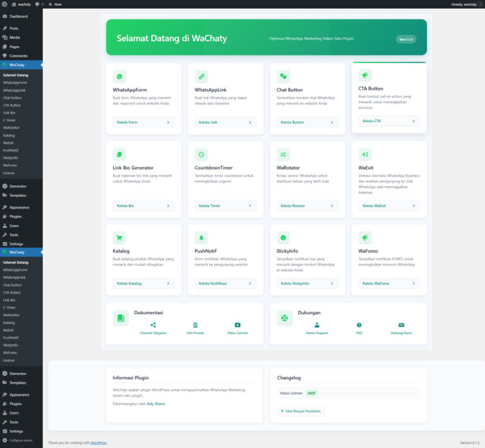Image resolution: width=485 pixels, height=448 pixels.
Task: Click the Kelola Notifikasi button
Action: tap(225, 283)
